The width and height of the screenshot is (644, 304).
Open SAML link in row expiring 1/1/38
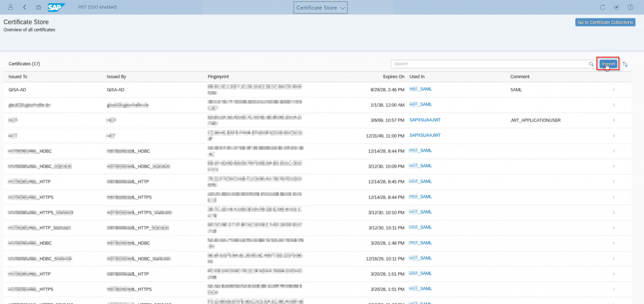(421, 104)
